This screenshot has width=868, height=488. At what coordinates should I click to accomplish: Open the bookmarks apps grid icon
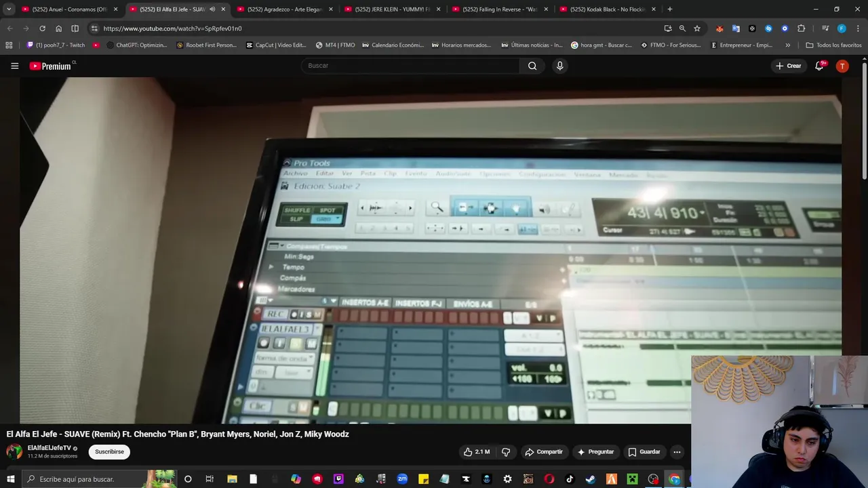tap(9, 45)
